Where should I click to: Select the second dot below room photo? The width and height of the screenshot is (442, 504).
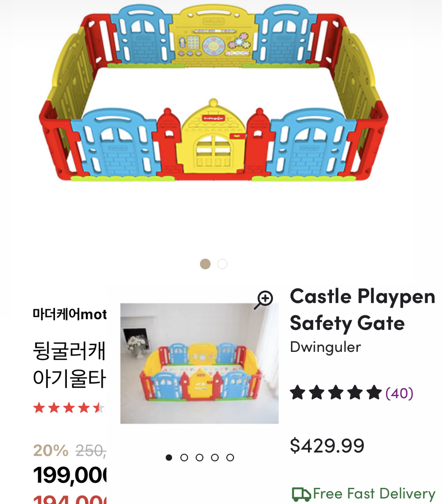[184, 458]
